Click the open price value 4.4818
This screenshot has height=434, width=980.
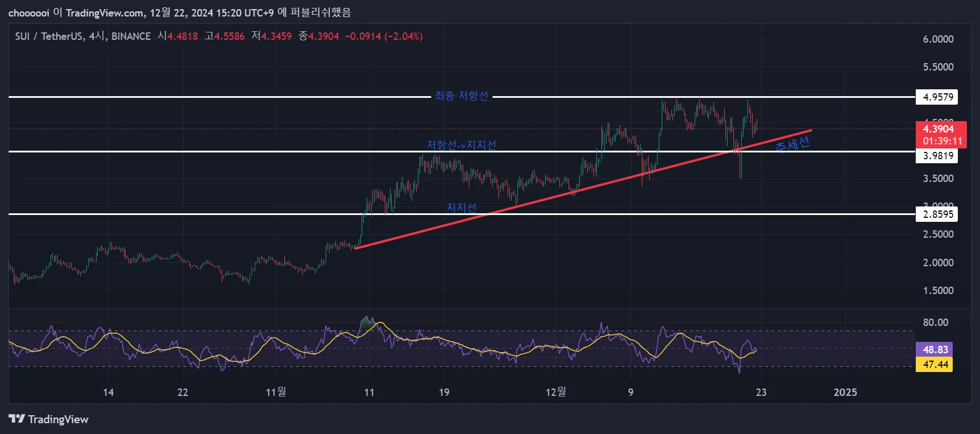pyautogui.click(x=182, y=36)
